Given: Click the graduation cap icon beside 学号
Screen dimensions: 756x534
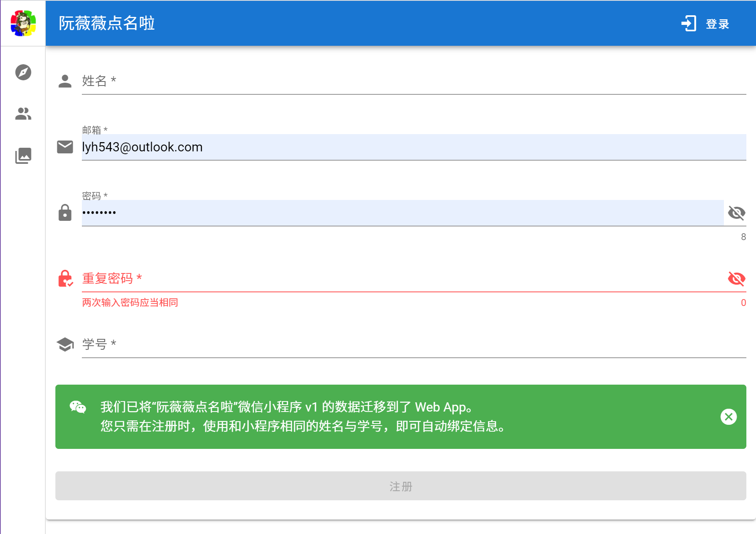Looking at the screenshot, I should [65, 344].
